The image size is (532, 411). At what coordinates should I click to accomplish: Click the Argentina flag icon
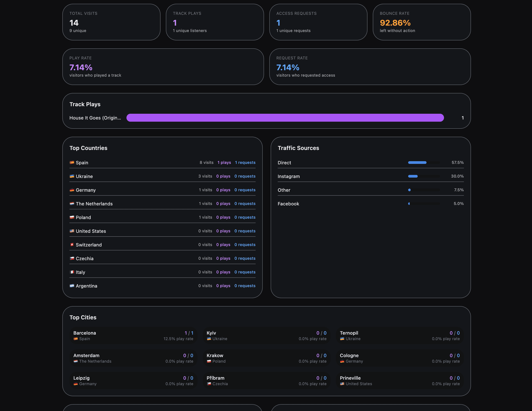(72, 286)
